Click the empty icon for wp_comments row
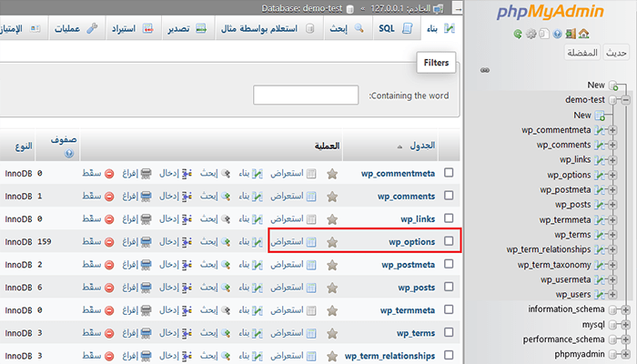The width and height of the screenshot is (637, 364). point(147,197)
